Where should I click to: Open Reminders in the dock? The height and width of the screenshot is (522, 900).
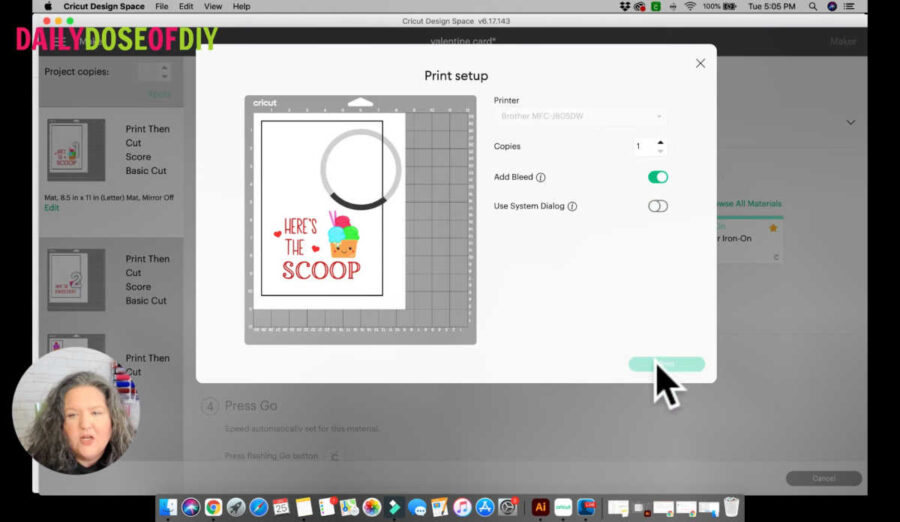(x=327, y=507)
